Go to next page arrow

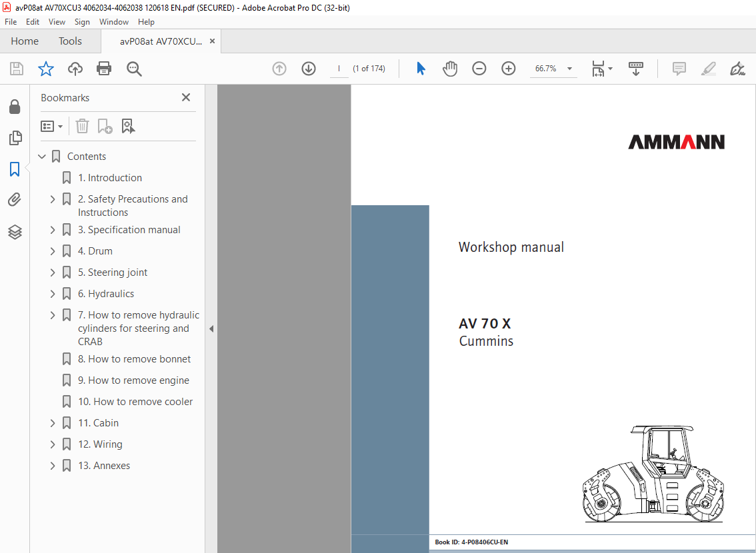pyautogui.click(x=309, y=69)
